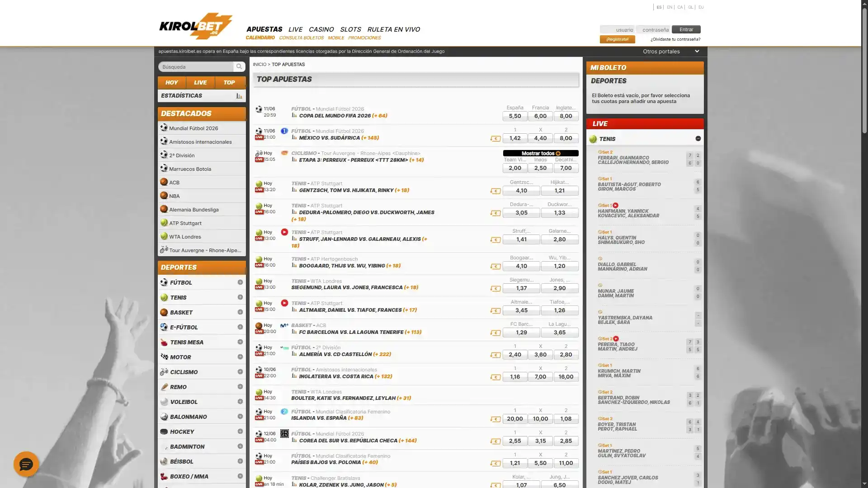Click the soccer ball icon next to Marruecos Botola
868x488 pixels.
tap(164, 169)
